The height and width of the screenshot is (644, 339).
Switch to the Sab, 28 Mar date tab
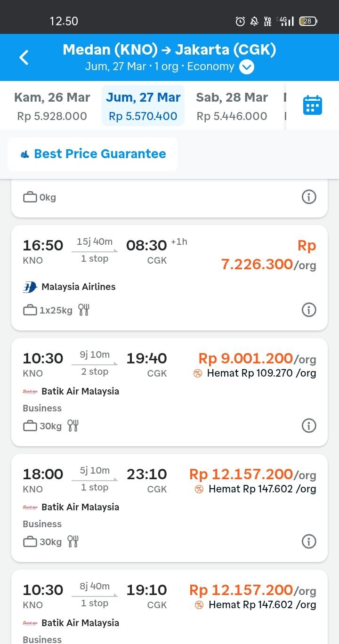click(x=232, y=106)
